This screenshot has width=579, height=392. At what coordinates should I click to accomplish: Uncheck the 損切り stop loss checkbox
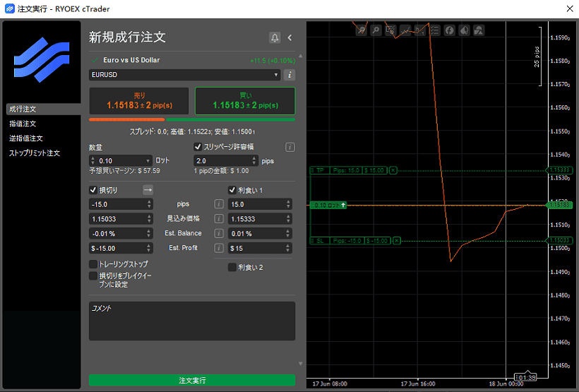tap(93, 190)
